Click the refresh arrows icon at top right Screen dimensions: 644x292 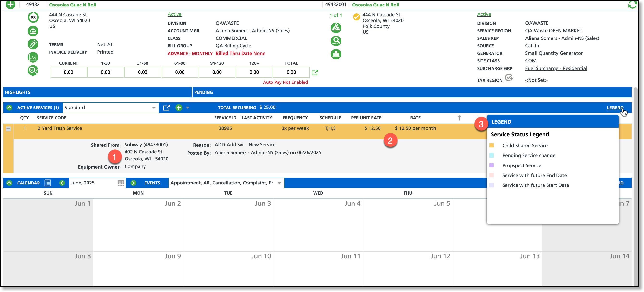[x=632, y=4]
